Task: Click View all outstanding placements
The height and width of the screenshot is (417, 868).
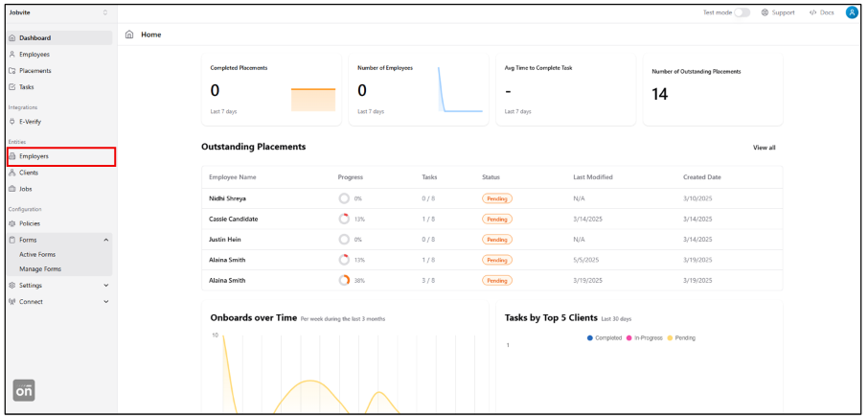Action: tap(764, 148)
